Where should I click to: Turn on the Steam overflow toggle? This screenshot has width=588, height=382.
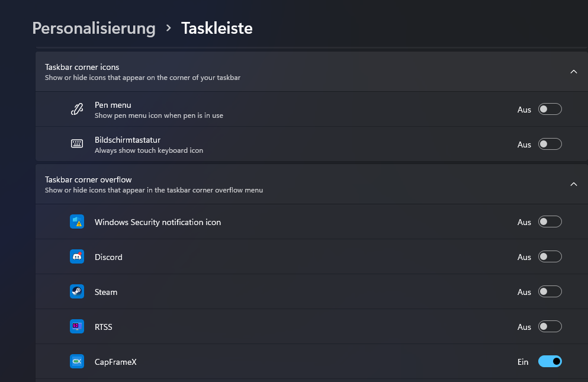tap(550, 291)
